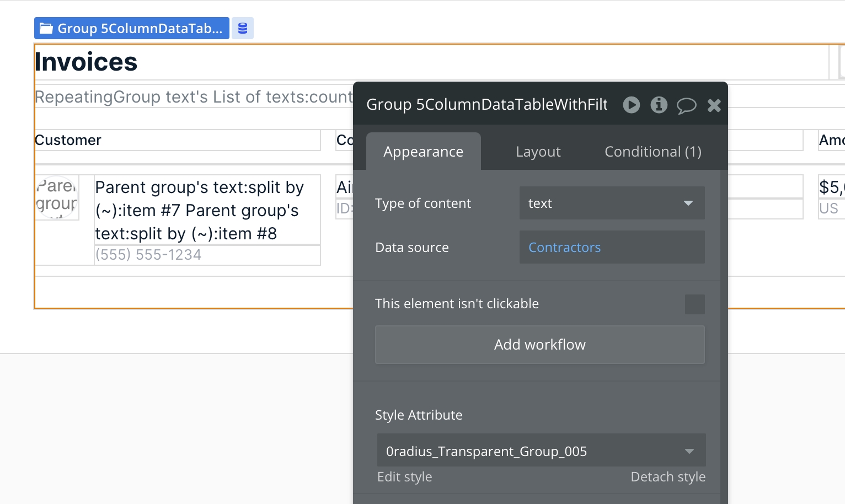Click the circular parent group image element

pyautogui.click(x=57, y=197)
